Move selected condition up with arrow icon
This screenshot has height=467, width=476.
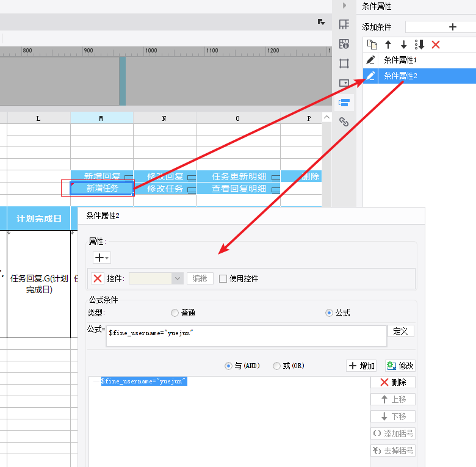pos(388,45)
